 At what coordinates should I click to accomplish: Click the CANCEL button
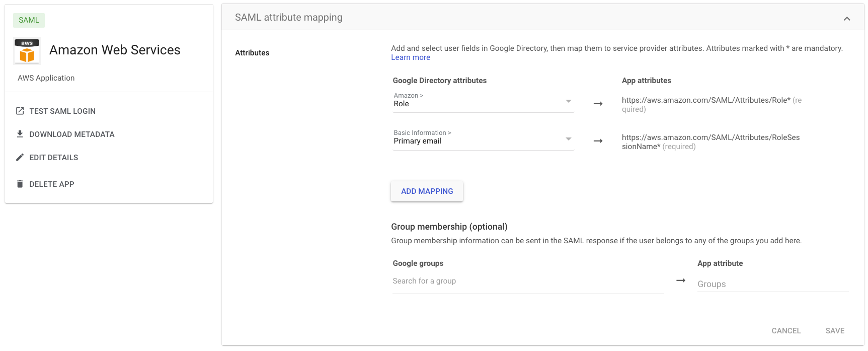pos(786,331)
